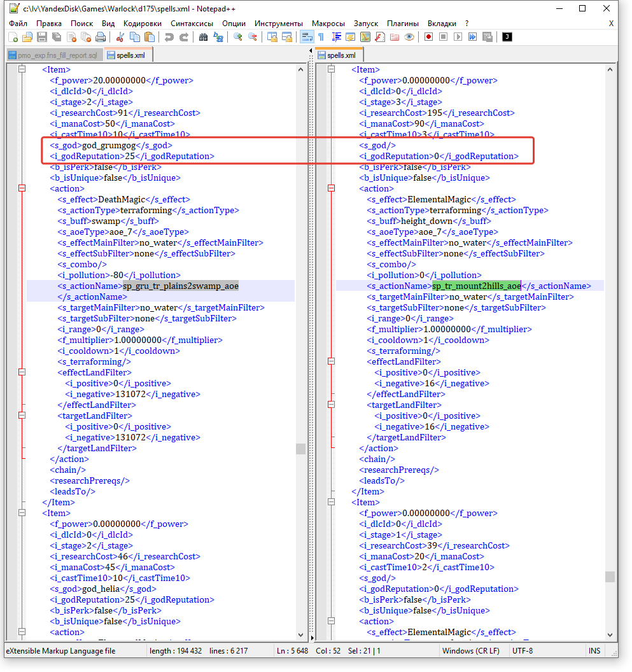Open the Replace dialog icon

pos(218,38)
